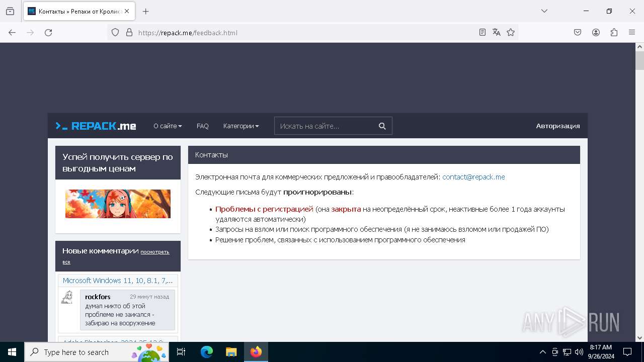Click rockfors user avatar
This screenshot has width=644, height=362.
click(x=67, y=297)
